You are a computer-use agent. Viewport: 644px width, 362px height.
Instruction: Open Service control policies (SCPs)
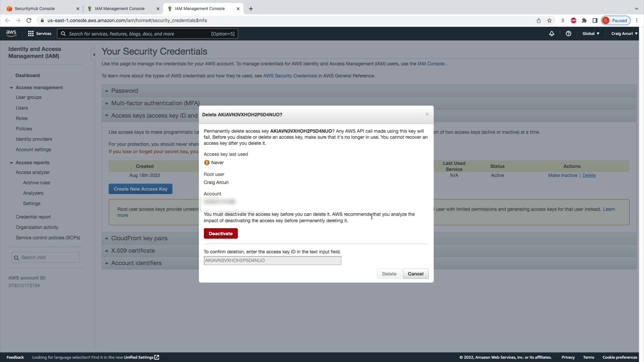tap(48, 238)
